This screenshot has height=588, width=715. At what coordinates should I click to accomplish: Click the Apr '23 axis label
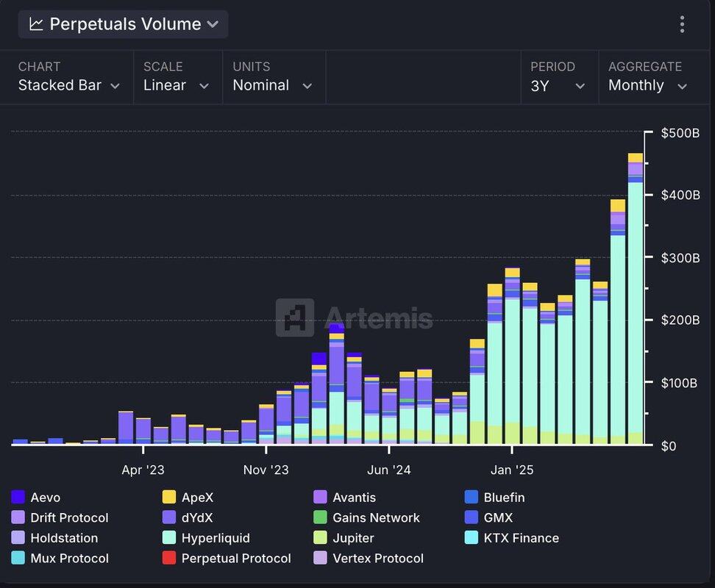(x=143, y=470)
